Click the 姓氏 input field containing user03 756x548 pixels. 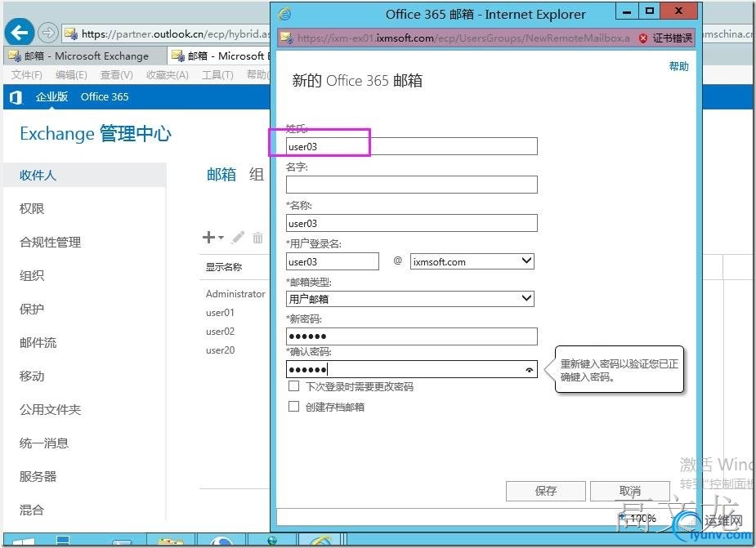[x=412, y=146]
